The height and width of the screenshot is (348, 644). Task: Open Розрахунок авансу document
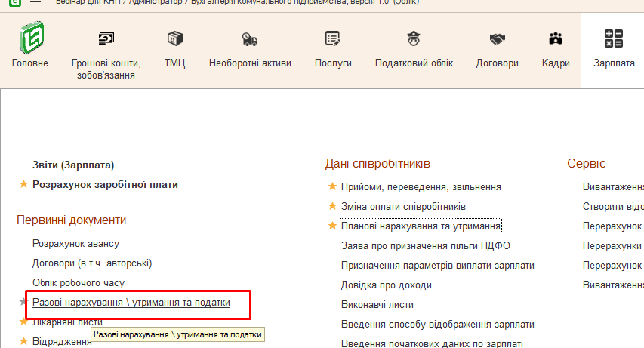[x=75, y=244]
